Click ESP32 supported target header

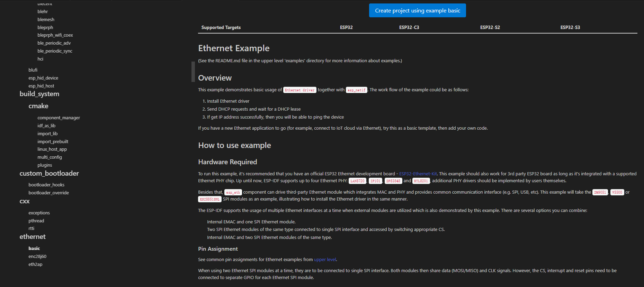click(x=346, y=28)
